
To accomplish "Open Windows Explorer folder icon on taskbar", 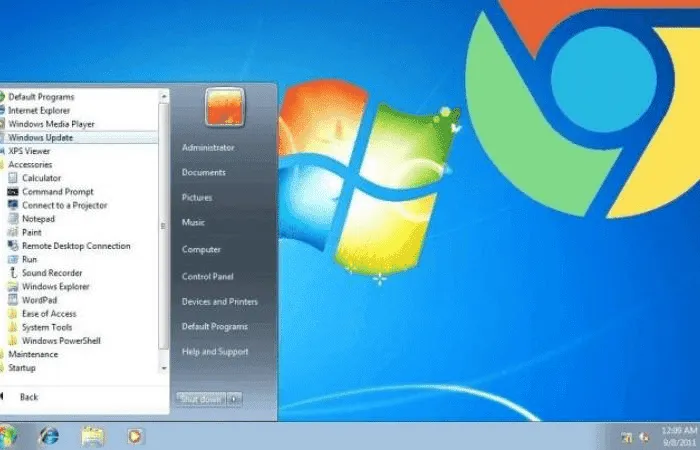I will (93, 436).
